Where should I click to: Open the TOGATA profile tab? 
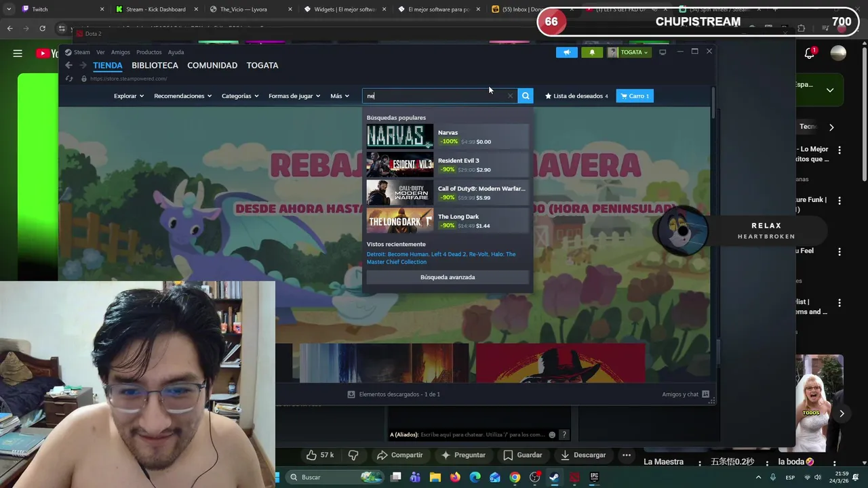[262, 65]
